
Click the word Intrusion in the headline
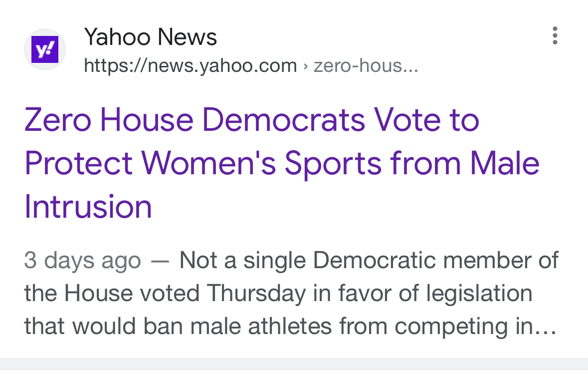(x=88, y=206)
